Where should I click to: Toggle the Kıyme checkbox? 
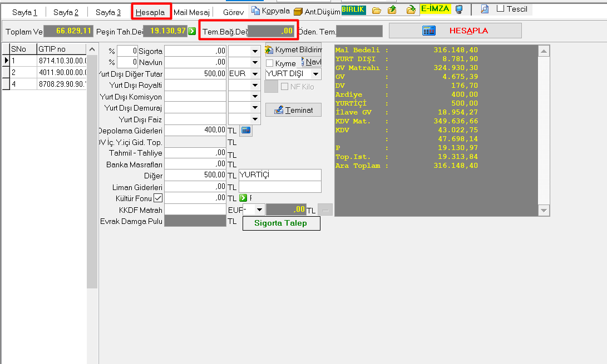click(270, 63)
